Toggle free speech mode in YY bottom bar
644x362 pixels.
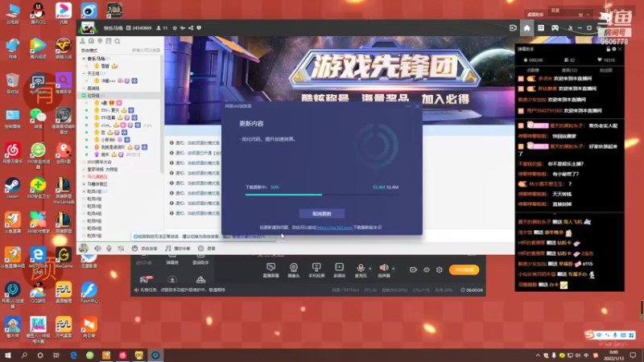pos(145,249)
